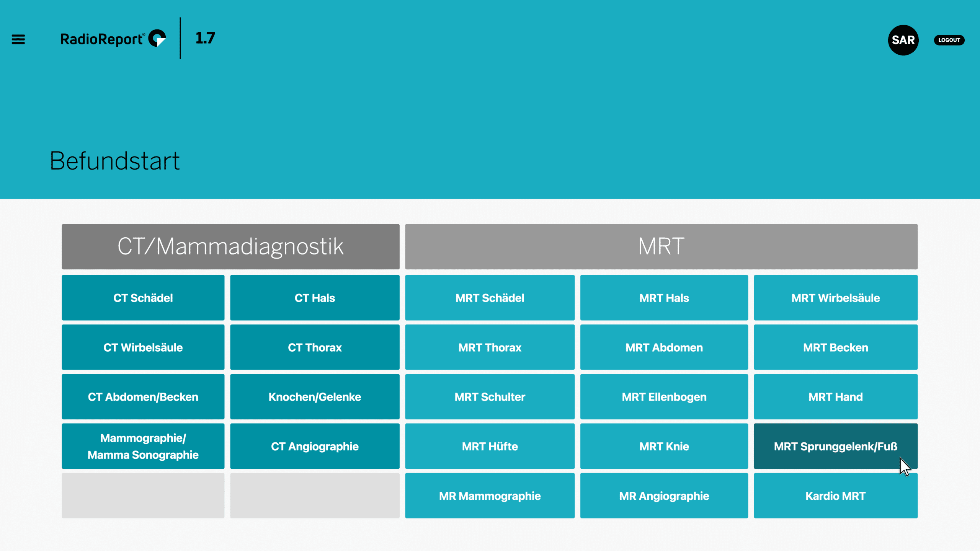Open Knochen/Gelenke module
This screenshot has height=551, width=980.
pos(315,396)
